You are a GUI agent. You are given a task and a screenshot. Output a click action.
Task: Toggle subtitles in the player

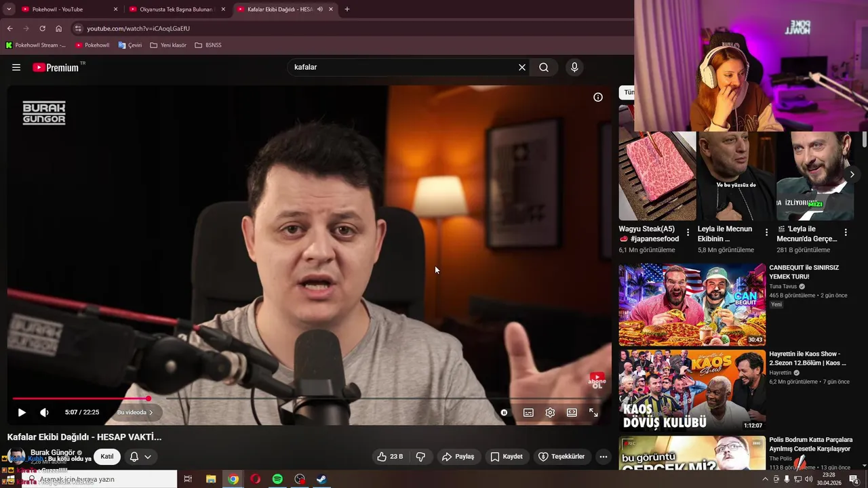click(x=528, y=412)
